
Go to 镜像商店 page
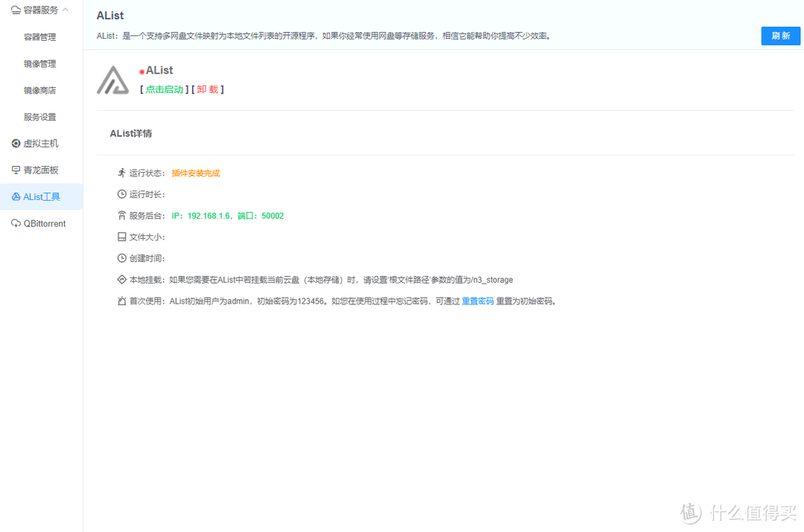pyautogui.click(x=40, y=90)
